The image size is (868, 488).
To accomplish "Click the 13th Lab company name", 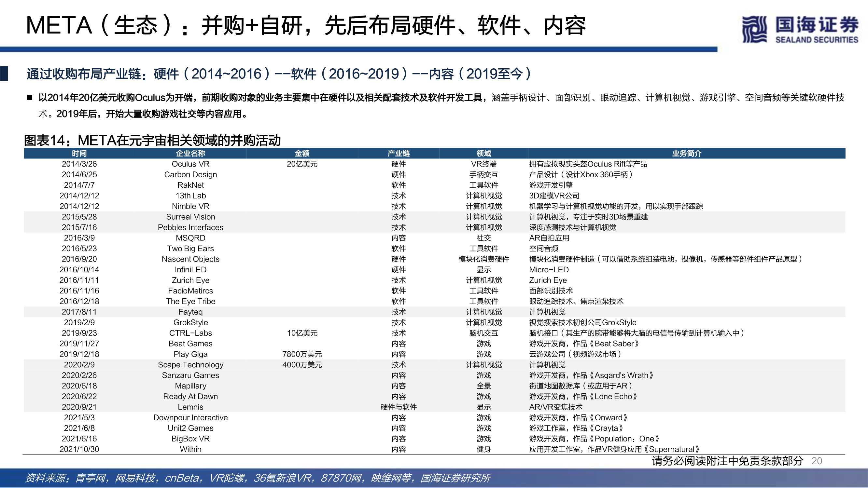I will click(x=190, y=196).
